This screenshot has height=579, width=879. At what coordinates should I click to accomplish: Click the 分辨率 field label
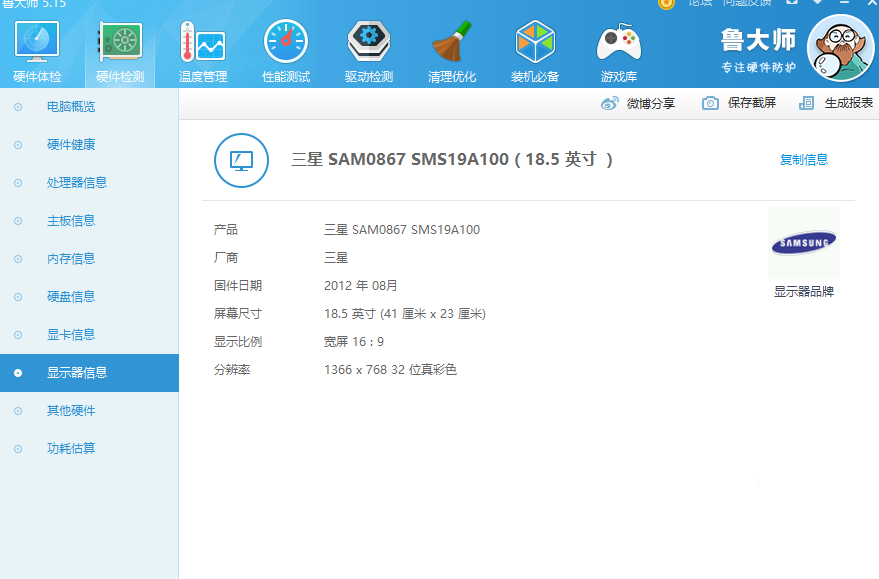pyautogui.click(x=232, y=370)
